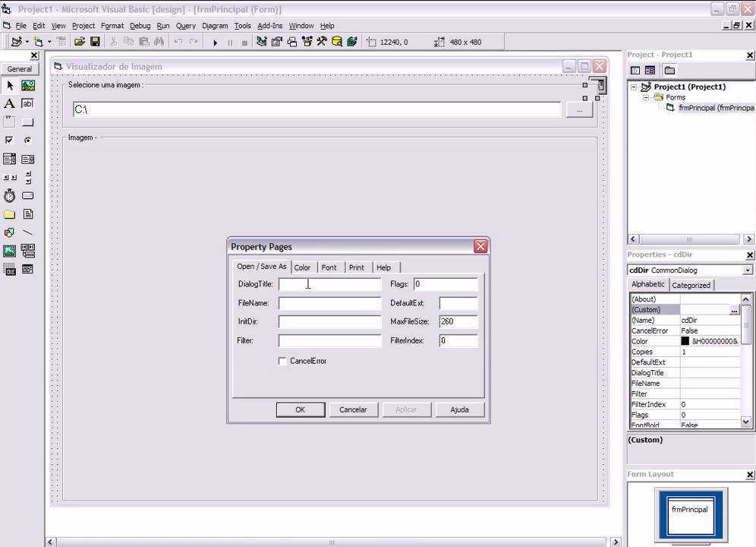756x547 pixels.
Task: Open the Add Project dropdown arrow
Action: coord(27,42)
